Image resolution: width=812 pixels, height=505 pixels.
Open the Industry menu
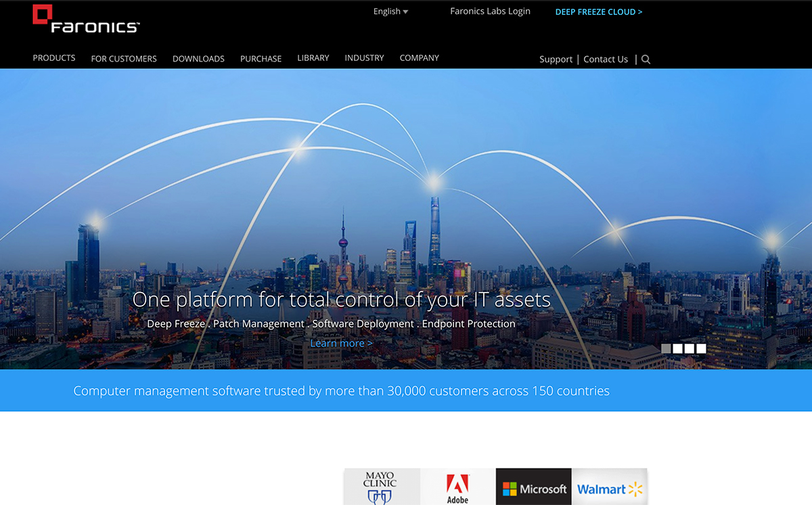click(364, 58)
